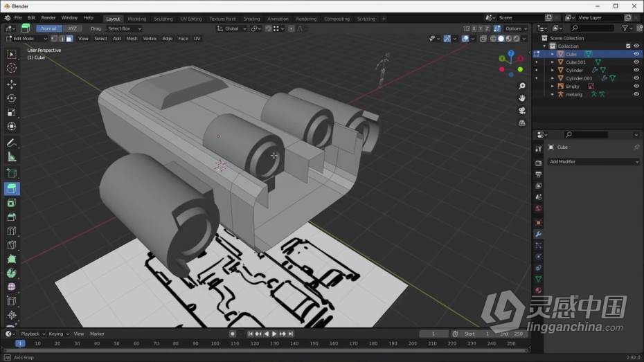Pick the Measure tool
The height and width of the screenshot is (362, 644).
click(x=12, y=157)
